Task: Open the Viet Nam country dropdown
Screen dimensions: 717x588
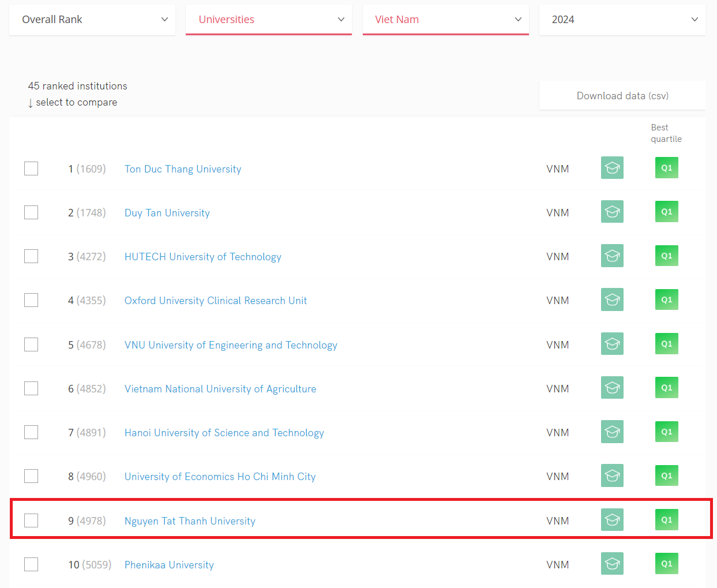Action: (445, 20)
